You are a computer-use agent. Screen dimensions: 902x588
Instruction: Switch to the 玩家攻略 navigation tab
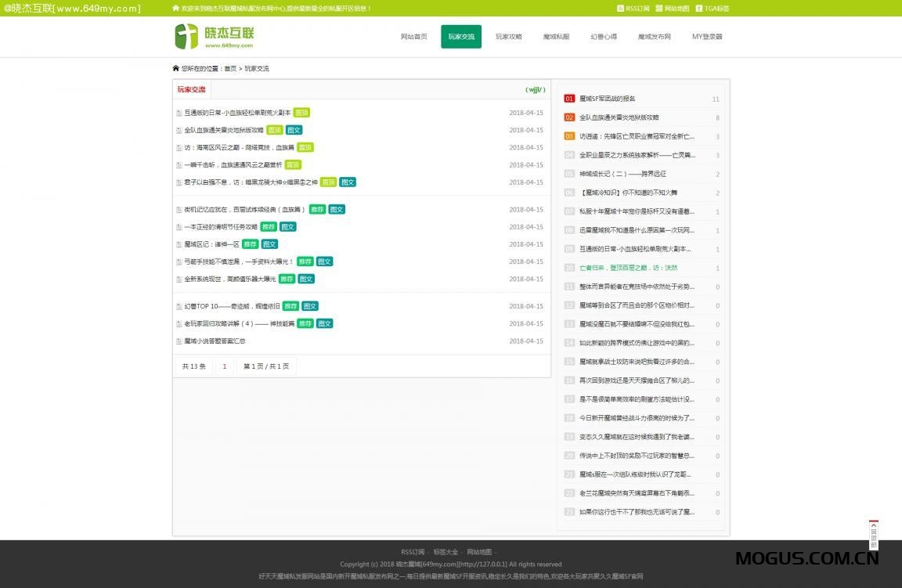pyautogui.click(x=509, y=36)
